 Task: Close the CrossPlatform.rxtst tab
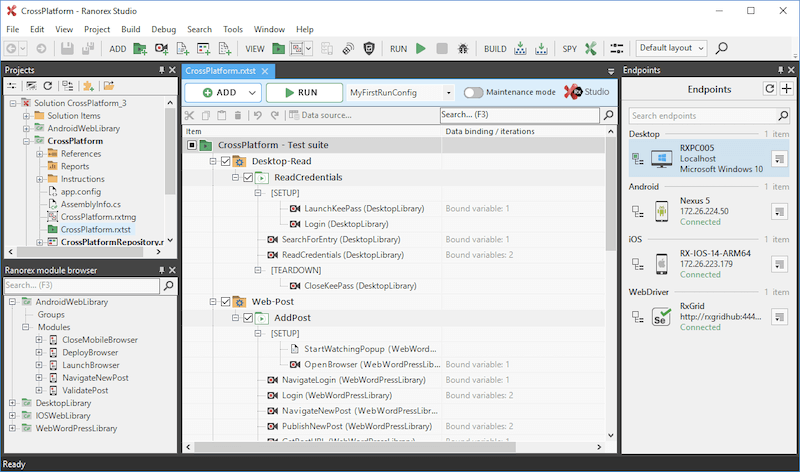click(x=265, y=71)
